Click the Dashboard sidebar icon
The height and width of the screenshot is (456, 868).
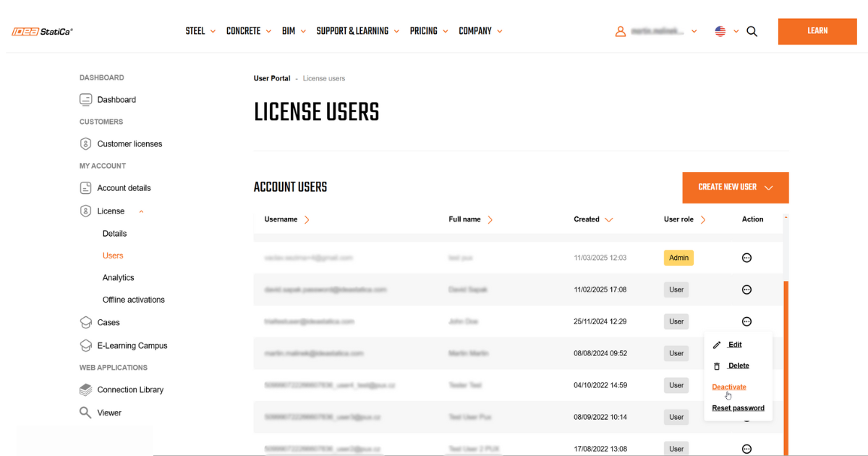(85, 100)
